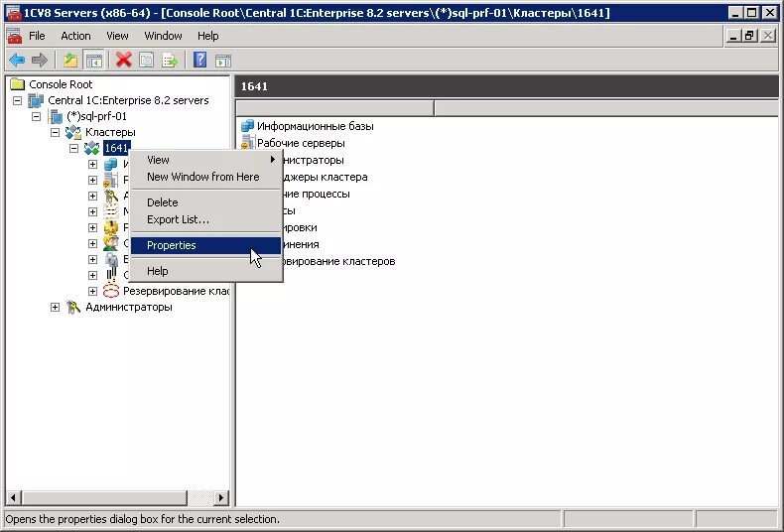
Task: Toggle Show/Hide Action Pane toolbar icon
Action: (223, 61)
